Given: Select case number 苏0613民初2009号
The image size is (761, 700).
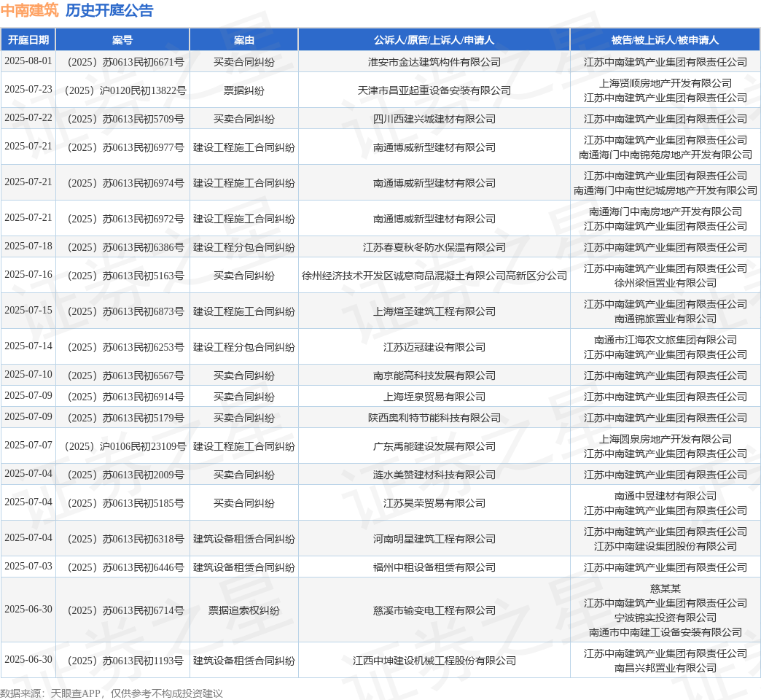Looking at the screenshot, I should pos(125,475).
